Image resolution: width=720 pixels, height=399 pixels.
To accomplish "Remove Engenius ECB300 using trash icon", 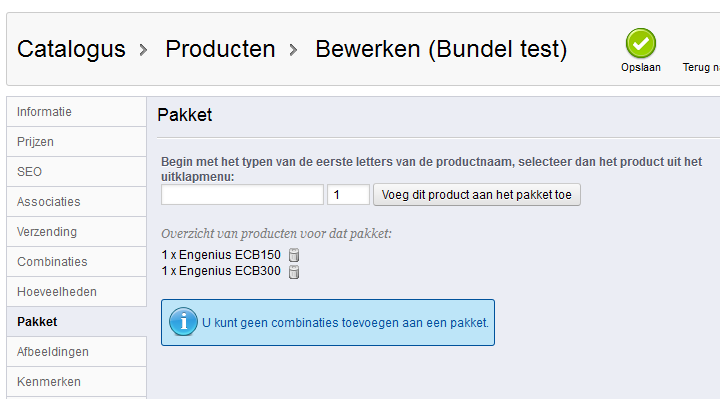I will pos(294,271).
